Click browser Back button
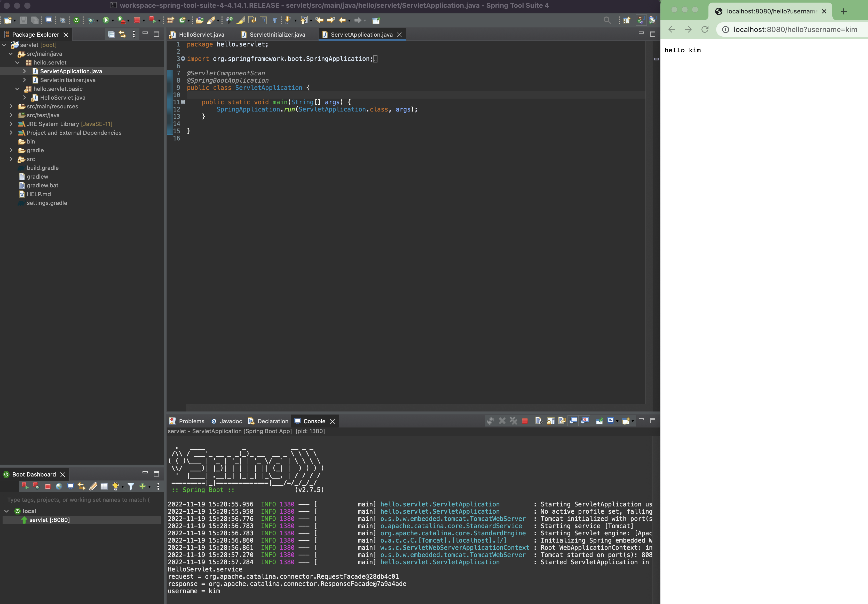This screenshot has width=868, height=604. tap(672, 29)
